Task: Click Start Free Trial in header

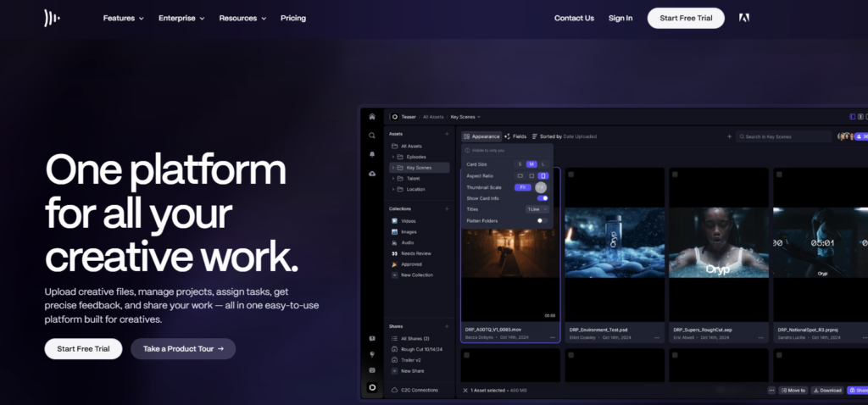Action: click(686, 19)
